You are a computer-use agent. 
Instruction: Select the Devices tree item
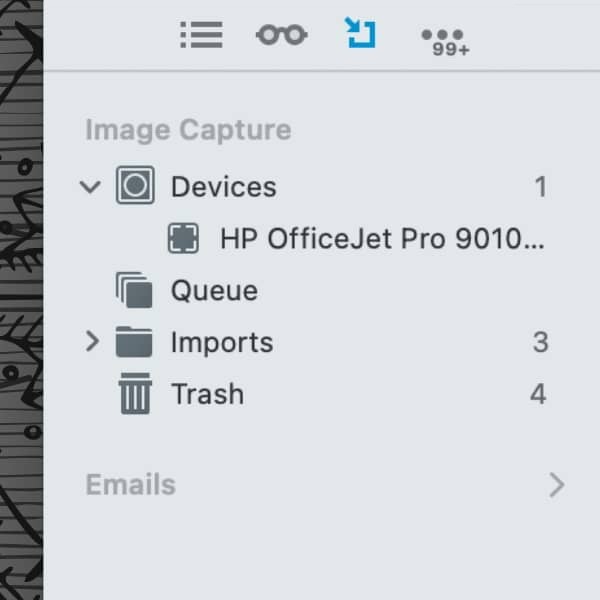(223, 187)
